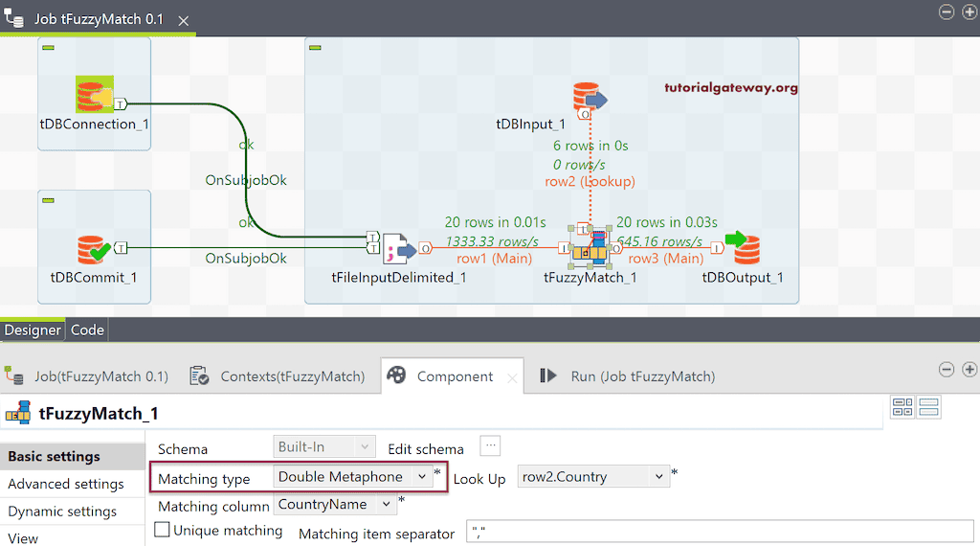Screen dimensions: 980x546
Task: Click the Matching item separator field
Action: (720, 533)
